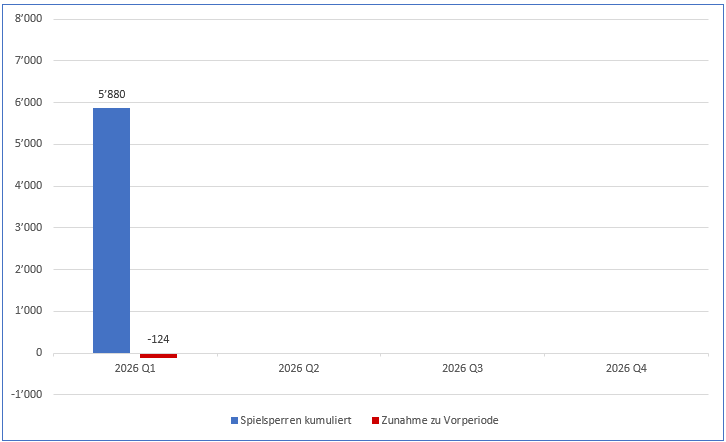This screenshot has width=726, height=442.
Task: Click the -124 data label
Action: (158, 339)
